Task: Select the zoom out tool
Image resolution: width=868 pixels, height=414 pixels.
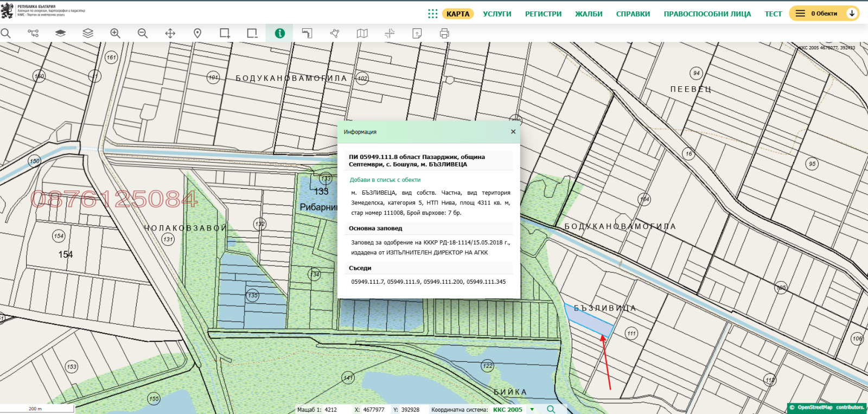Action: point(143,33)
